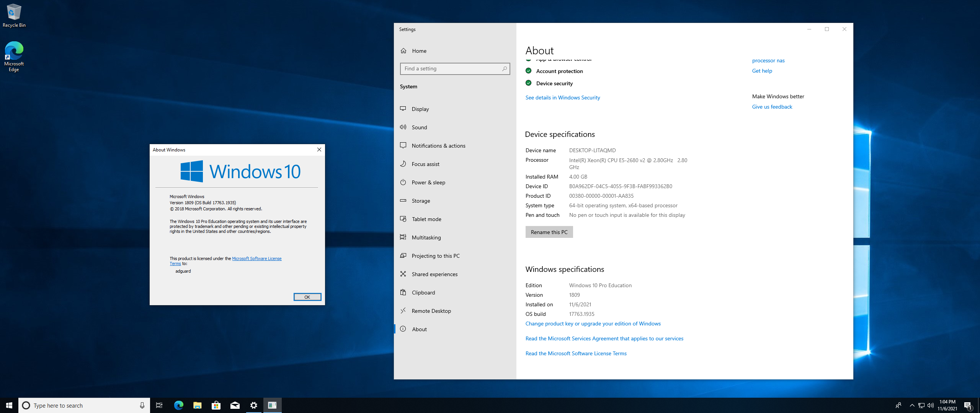Click the processor nas link

[768, 60]
